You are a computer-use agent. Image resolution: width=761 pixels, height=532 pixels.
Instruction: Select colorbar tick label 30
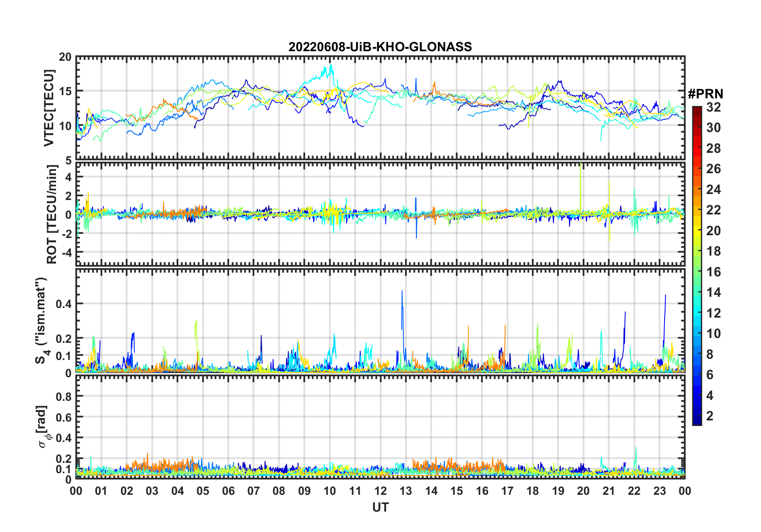pos(713,128)
